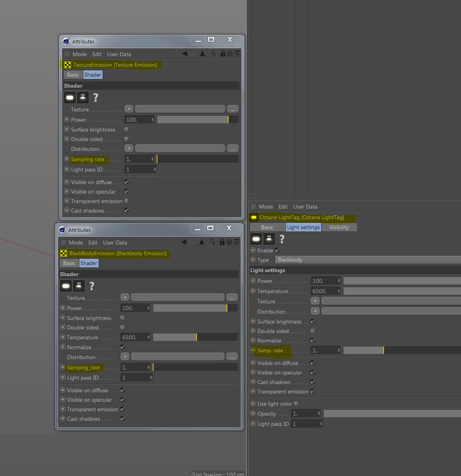Select IES light preset icon in Texture Emission shader
Screen dimensions: 461x476
click(x=83, y=97)
